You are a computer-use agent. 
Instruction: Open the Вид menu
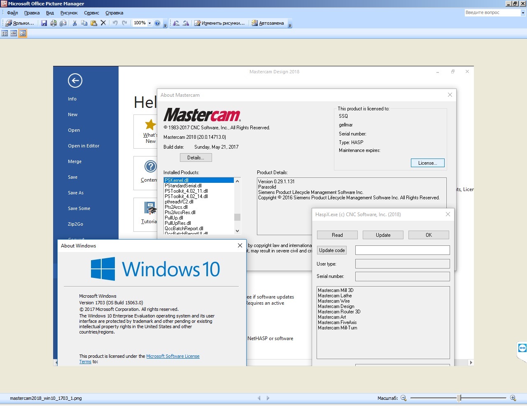coord(50,13)
